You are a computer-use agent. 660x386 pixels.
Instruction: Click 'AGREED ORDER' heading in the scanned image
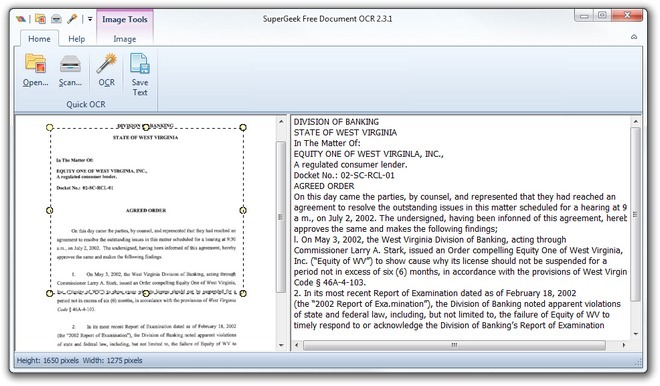[146, 210]
